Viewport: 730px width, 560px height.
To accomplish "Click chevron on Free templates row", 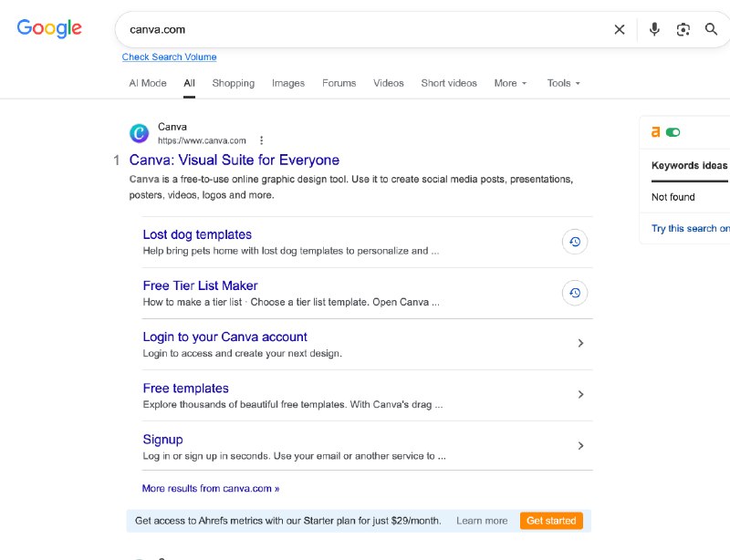I will click(x=580, y=394).
